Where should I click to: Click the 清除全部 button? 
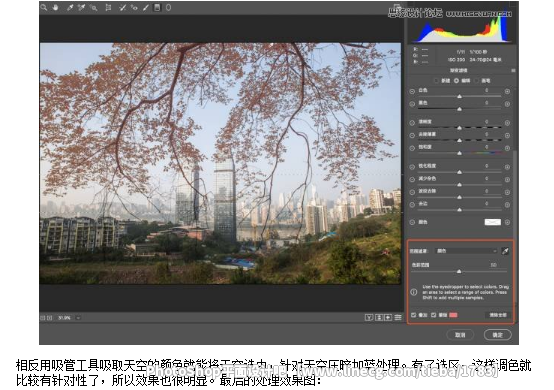[x=498, y=315]
